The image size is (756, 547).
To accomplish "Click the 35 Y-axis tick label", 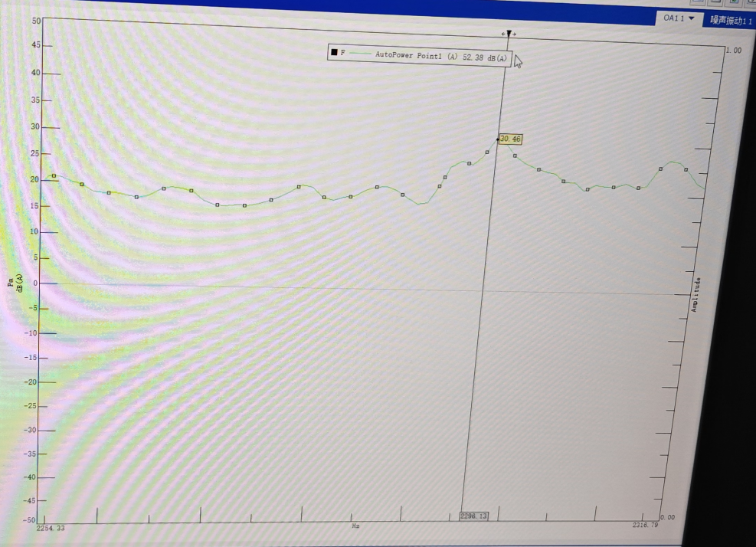I will tap(36, 100).
